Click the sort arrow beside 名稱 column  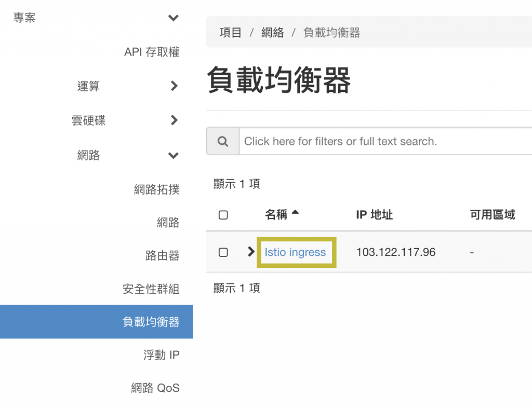click(x=295, y=212)
